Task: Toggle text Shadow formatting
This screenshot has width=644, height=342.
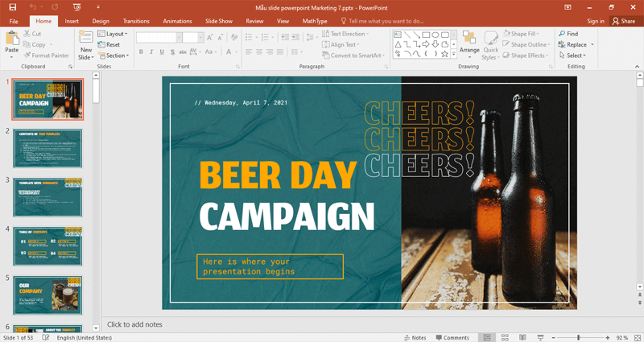Action: [x=172, y=52]
